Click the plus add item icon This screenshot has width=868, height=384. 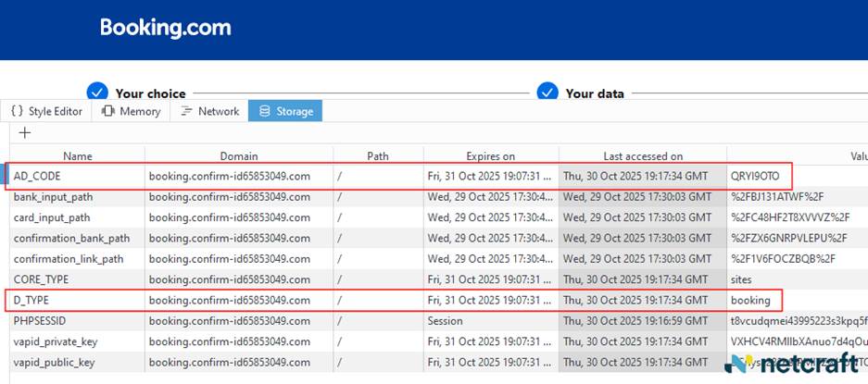[x=25, y=133]
